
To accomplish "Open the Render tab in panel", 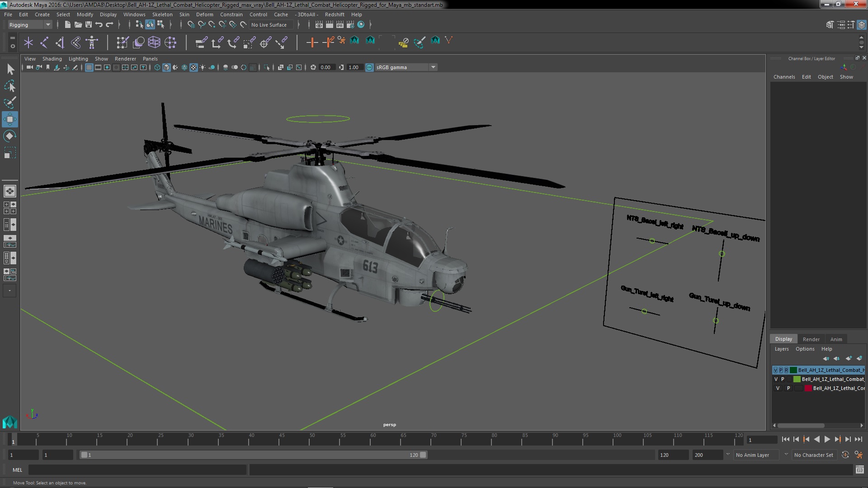I will pyautogui.click(x=811, y=338).
